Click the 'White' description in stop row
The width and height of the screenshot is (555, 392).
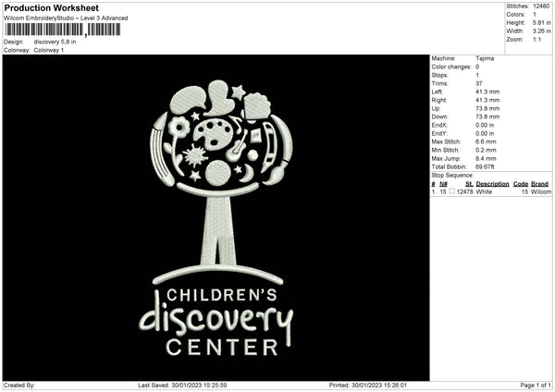click(x=484, y=191)
